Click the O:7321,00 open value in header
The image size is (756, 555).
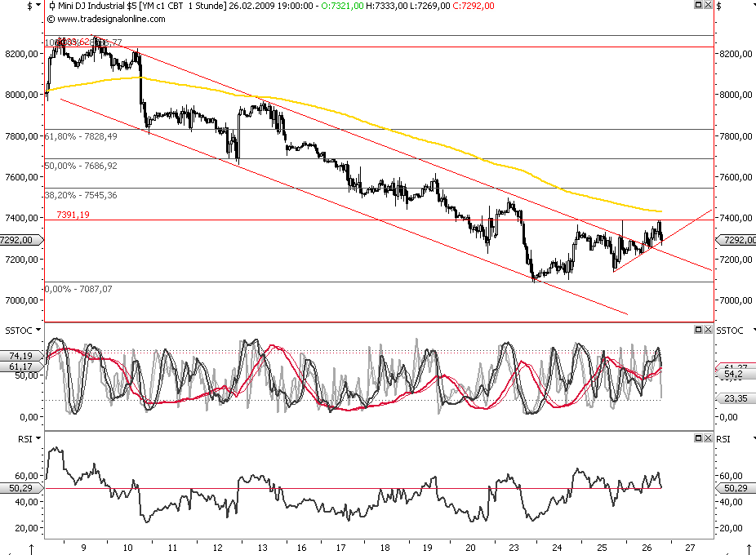(342, 6)
